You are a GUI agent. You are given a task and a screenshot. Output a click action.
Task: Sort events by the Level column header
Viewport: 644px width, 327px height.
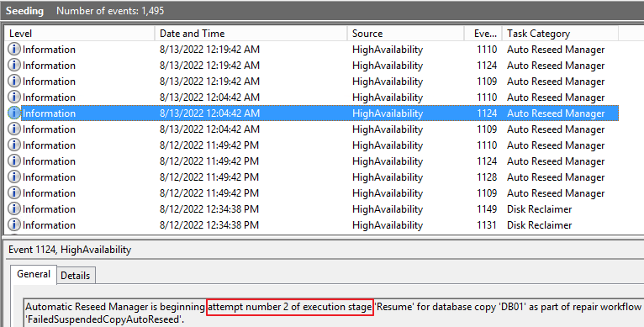click(80, 34)
